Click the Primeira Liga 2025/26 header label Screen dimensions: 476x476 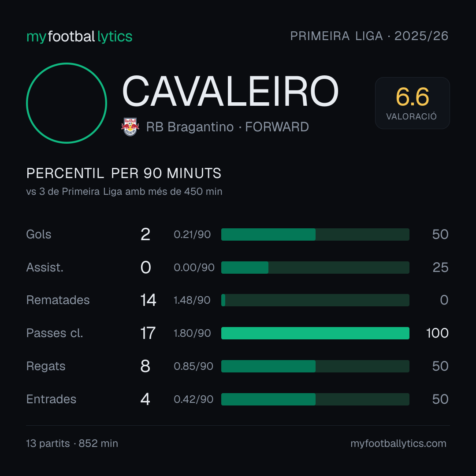369,36
